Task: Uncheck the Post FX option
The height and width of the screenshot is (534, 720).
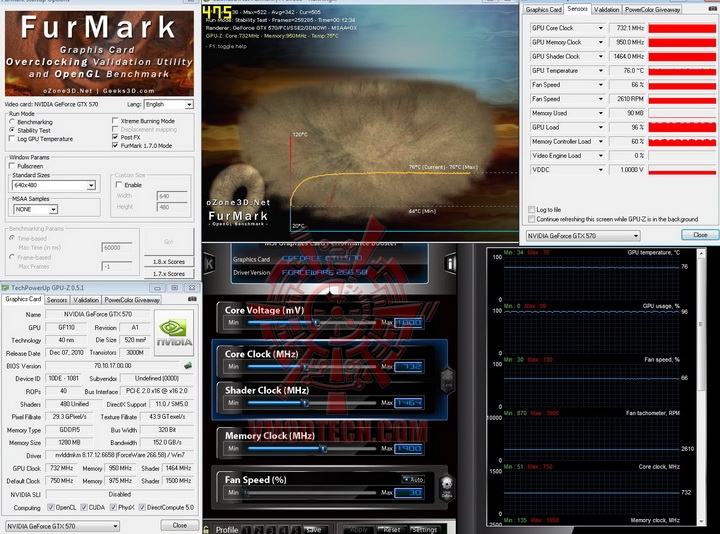Action: [115, 137]
